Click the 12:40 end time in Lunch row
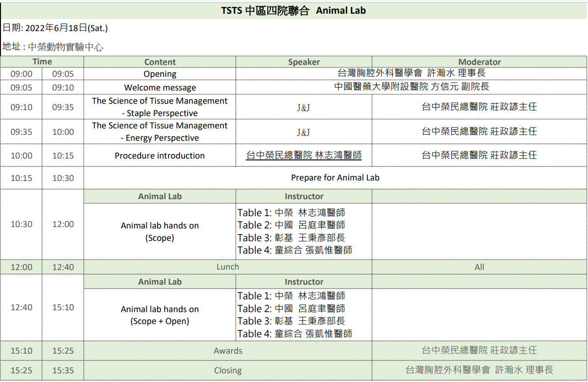The image size is (588, 382). (x=63, y=267)
